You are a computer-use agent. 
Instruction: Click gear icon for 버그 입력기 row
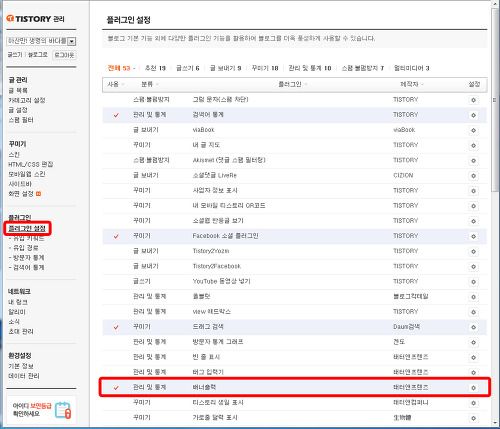coord(473,373)
